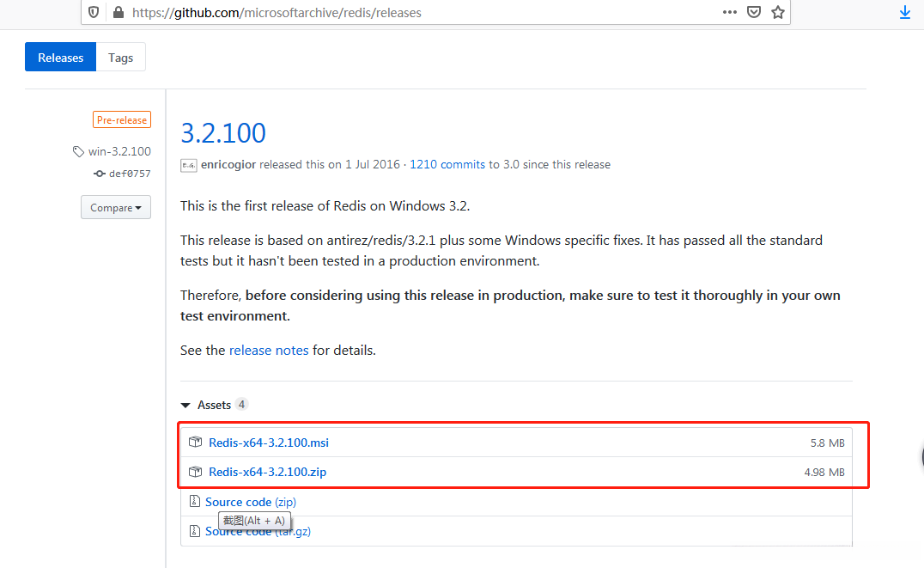Click the Pre-release label badge

click(122, 119)
